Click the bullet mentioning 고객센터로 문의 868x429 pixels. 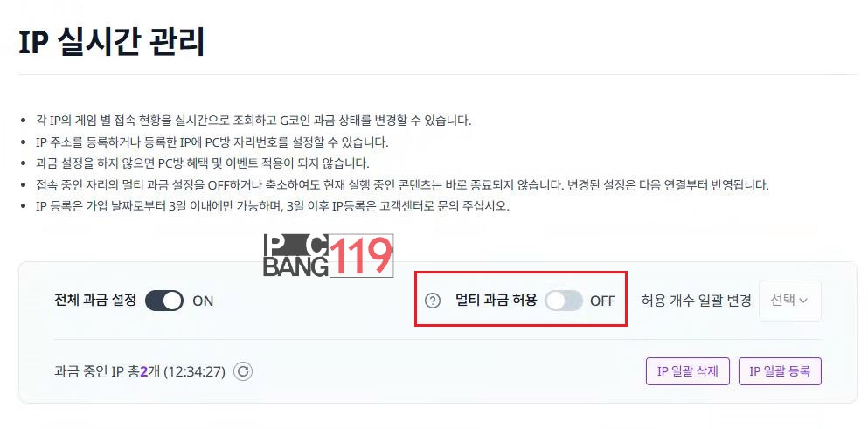pyautogui.click(x=273, y=206)
